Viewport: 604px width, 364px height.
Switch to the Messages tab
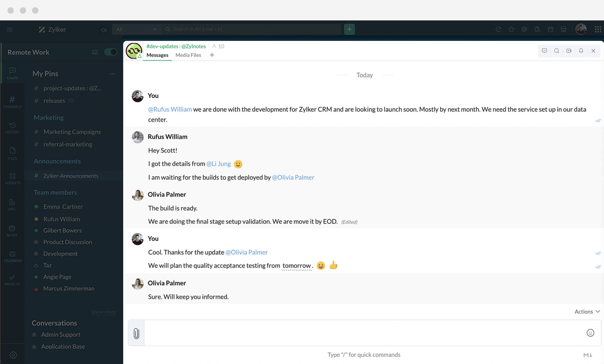pyautogui.click(x=157, y=55)
